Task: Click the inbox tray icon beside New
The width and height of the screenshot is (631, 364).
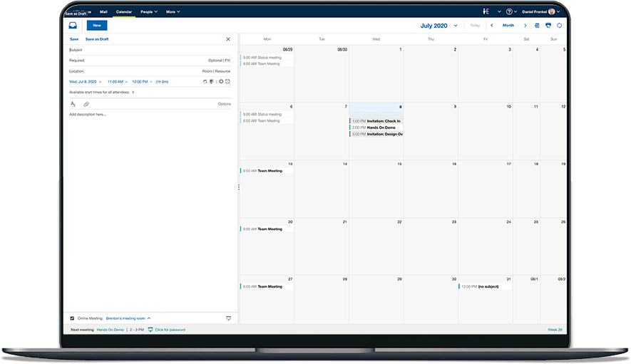Action: coord(72,25)
